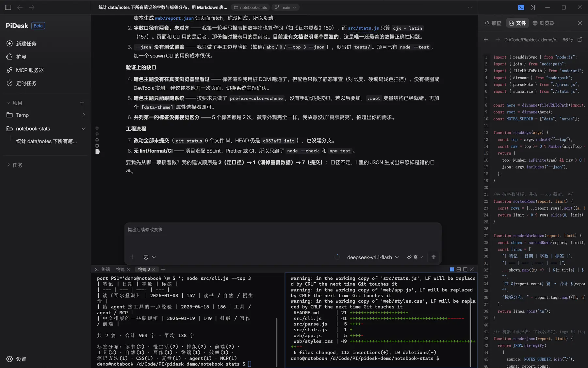Add a new project with the plus icon beside 项目
The height and width of the screenshot is (368, 588).
82,103
